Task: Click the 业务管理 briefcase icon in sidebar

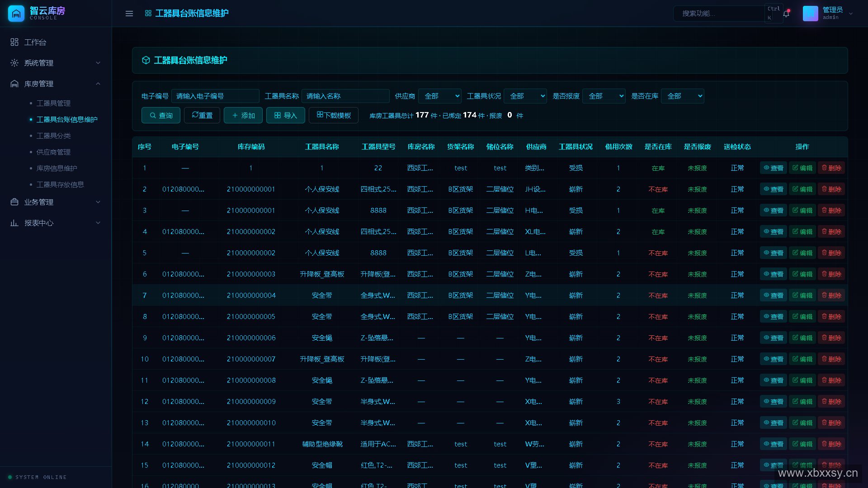Action: click(x=14, y=202)
